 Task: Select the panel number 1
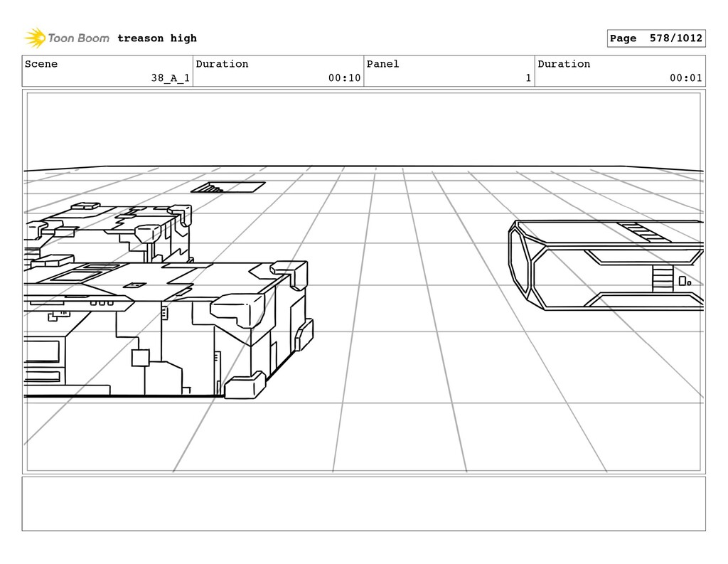tap(528, 78)
